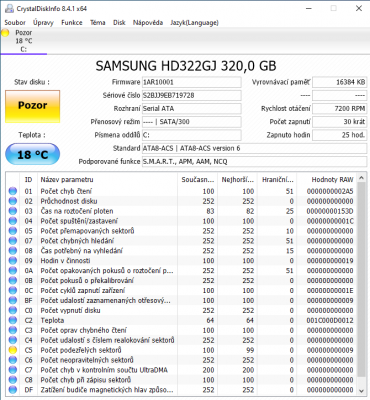Select the 'Čas na roztočení ploten' row text
The image size is (370, 400).
(77, 211)
